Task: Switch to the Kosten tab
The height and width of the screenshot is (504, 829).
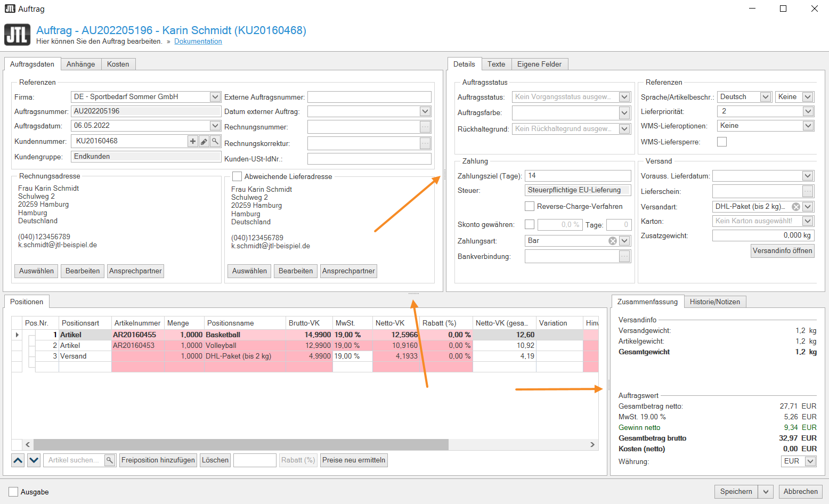Action: point(118,64)
